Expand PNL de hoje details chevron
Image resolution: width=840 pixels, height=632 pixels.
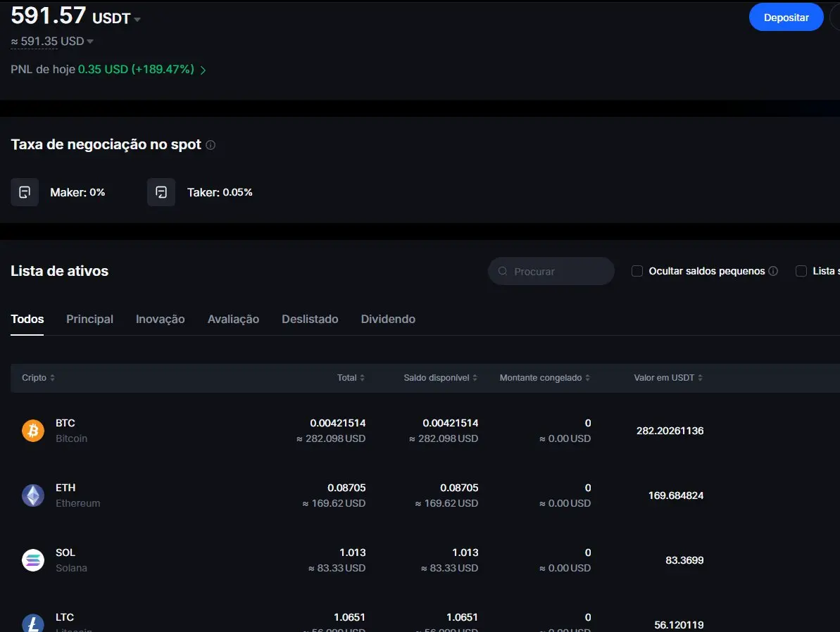pyautogui.click(x=203, y=70)
